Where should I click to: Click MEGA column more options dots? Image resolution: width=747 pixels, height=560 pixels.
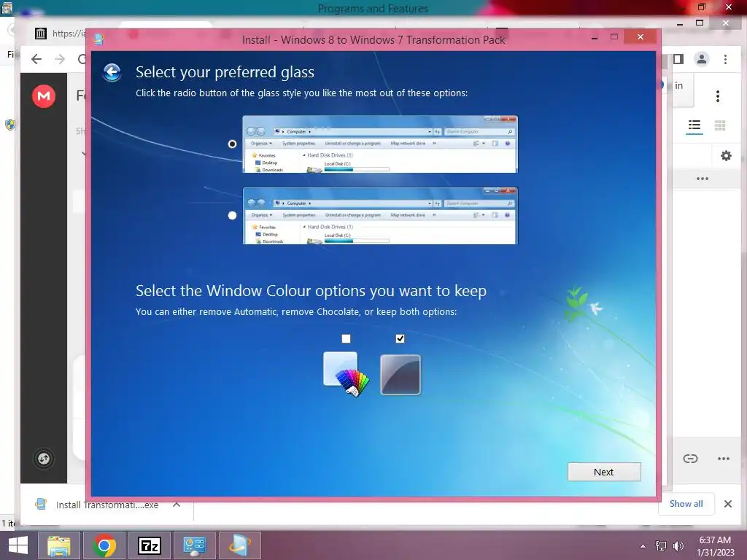(x=703, y=179)
